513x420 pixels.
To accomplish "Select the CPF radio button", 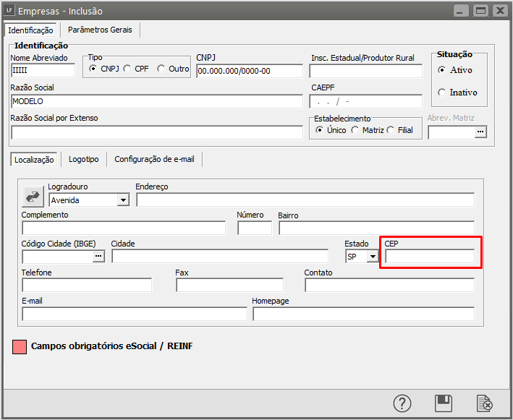I will click(127, 69).
